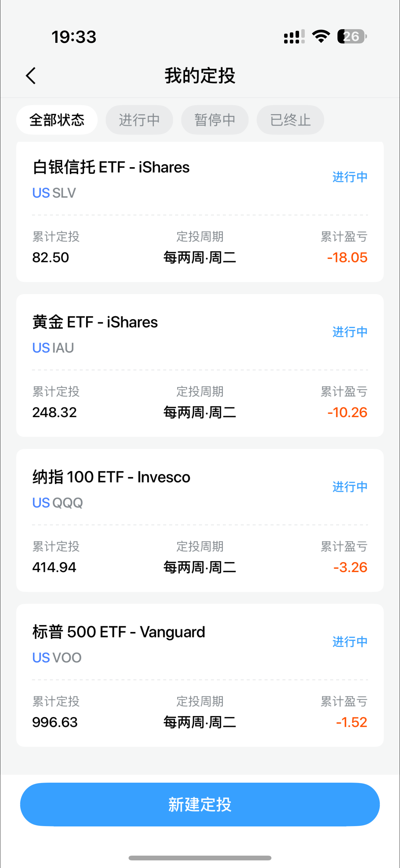This screenshot has height=868, width=400.
Task: Open the 黄金 ETF - iShares plan
Action: click(x=95, y=322)
